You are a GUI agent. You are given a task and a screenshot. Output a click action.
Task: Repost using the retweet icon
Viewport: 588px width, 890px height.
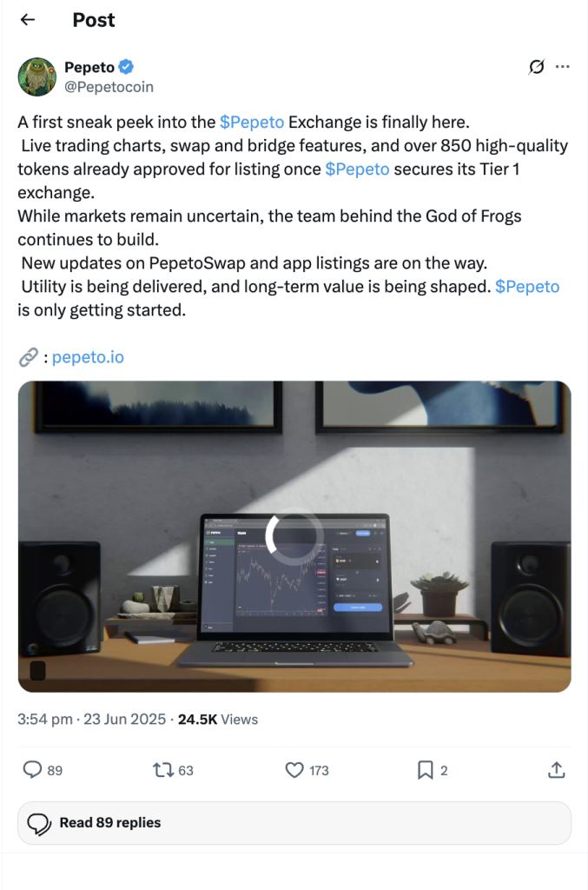pyautogui.click(x=163, y=770)
